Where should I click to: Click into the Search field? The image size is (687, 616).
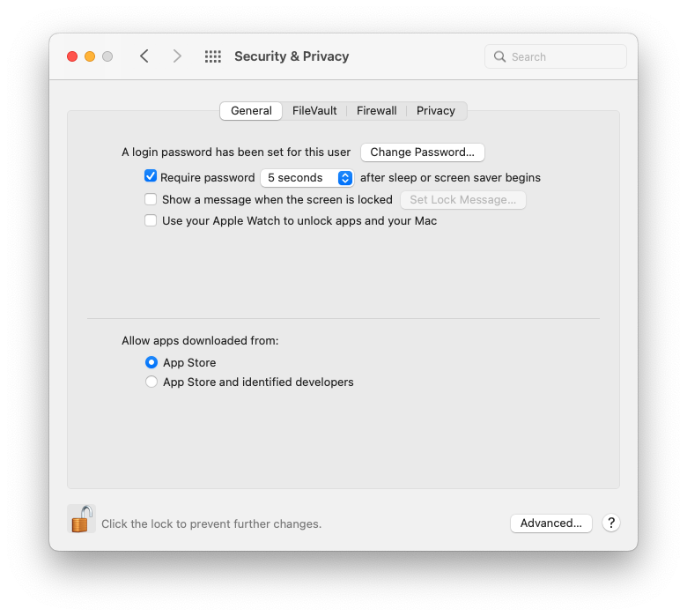click(x=564, y=56)
